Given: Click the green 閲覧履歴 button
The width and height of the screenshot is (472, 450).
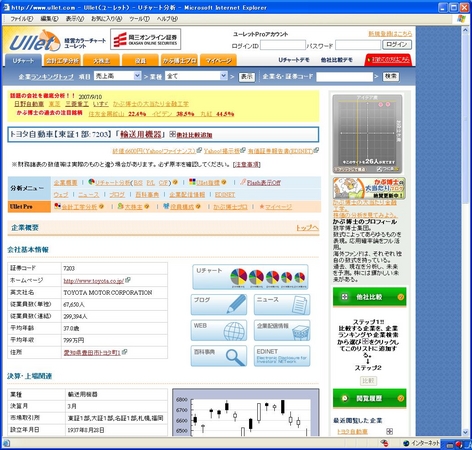Looking at the screenshot, I should pyautogui.click(x=369, y=398).
